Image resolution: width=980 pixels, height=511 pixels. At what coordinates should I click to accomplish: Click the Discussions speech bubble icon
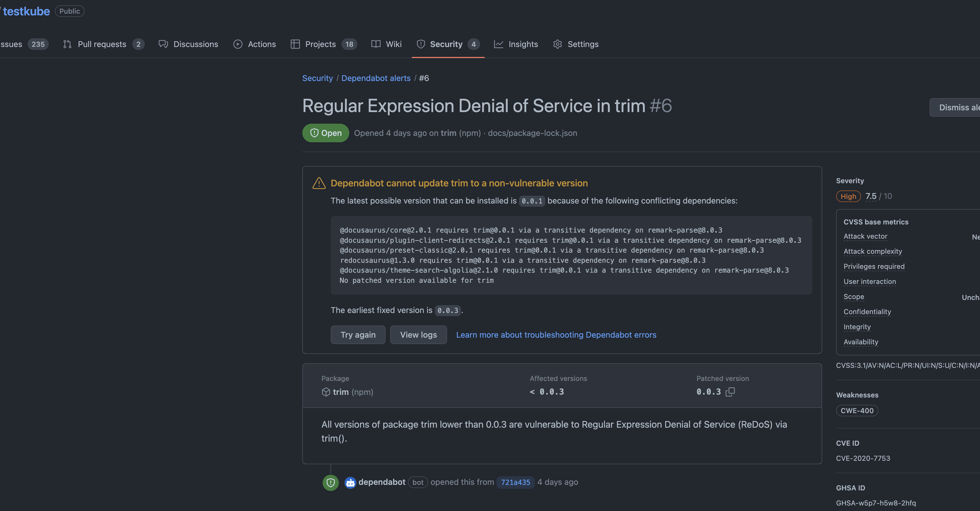click(x=163, y=44)
